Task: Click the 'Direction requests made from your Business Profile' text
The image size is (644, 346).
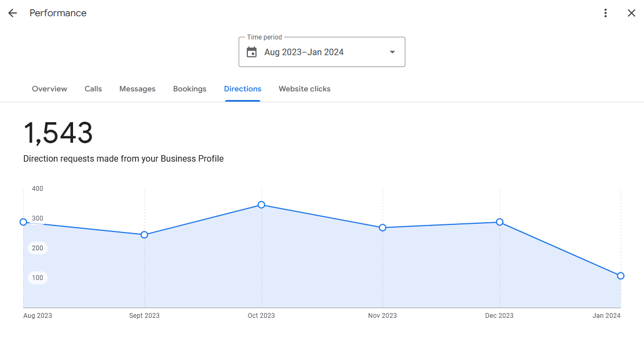Action: point(123,159)
